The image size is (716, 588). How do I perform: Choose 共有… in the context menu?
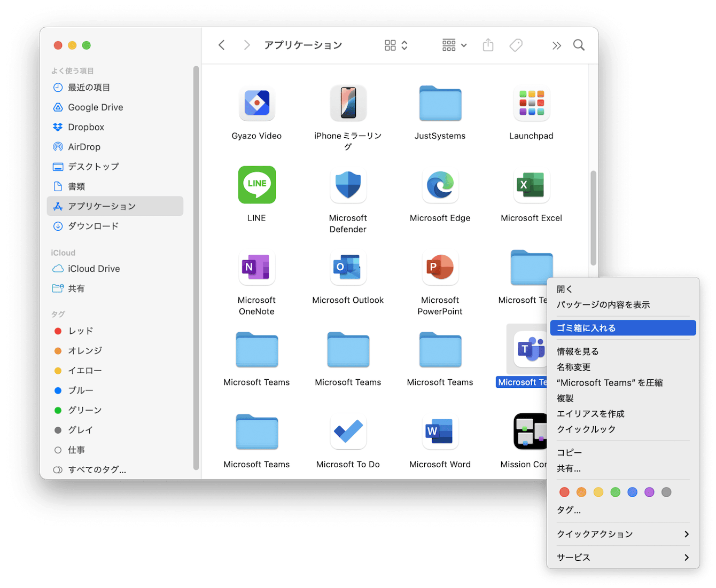623,468
